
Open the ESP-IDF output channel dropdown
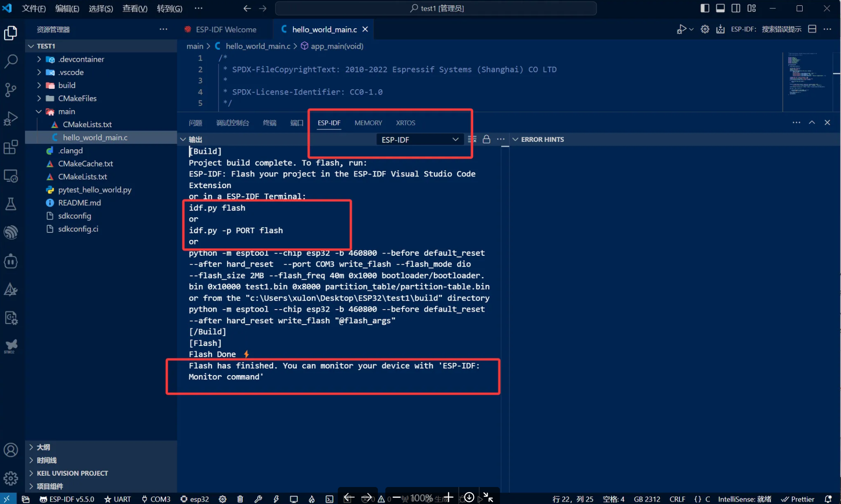419,139
